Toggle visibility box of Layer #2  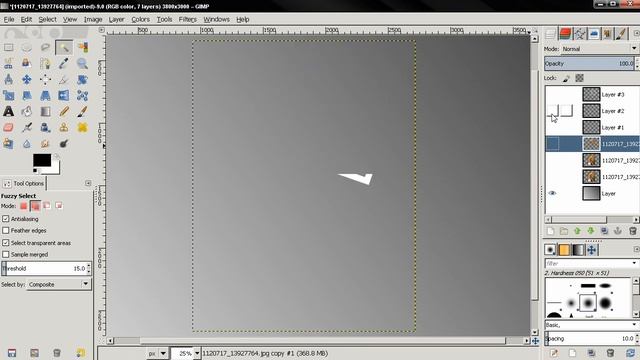pyautogui.click(x=552, y=111)
